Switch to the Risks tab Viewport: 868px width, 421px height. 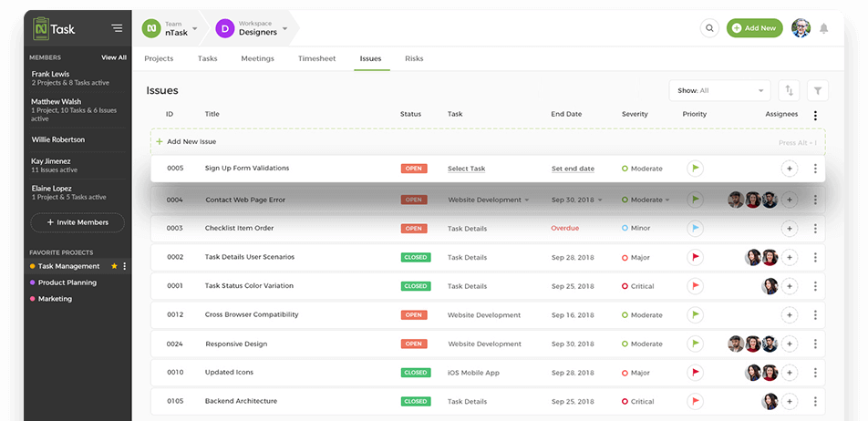coord(414,58)
